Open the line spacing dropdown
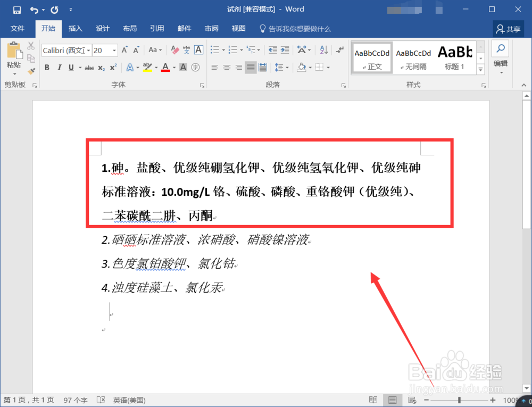 [x=280, y=67]
